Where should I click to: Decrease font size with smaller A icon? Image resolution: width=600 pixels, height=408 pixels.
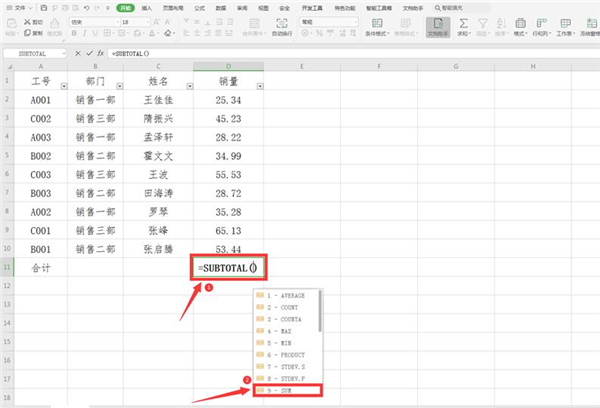(x=168, y=22)
